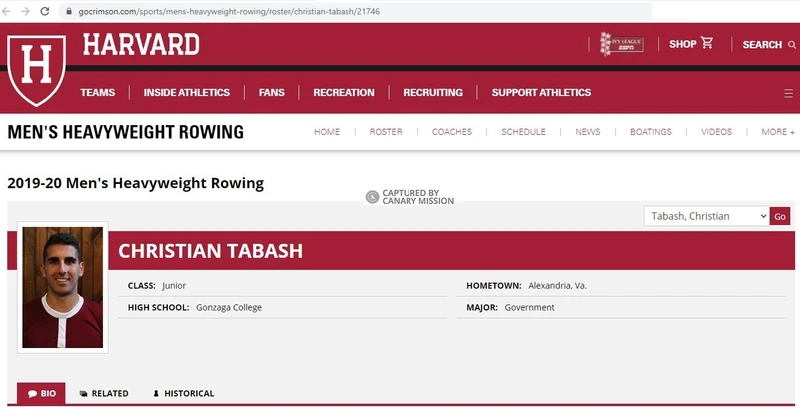800x412 pixels.
Task: Open the SUPPORT ATHLETICS menu
Action: (541, 92)
